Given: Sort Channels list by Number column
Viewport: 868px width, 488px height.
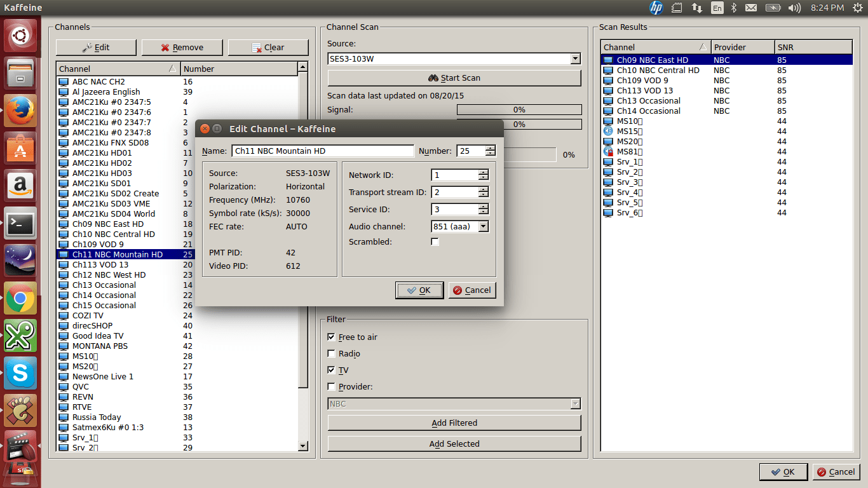Looking at the screenshot, I should [x=239, y=69].
